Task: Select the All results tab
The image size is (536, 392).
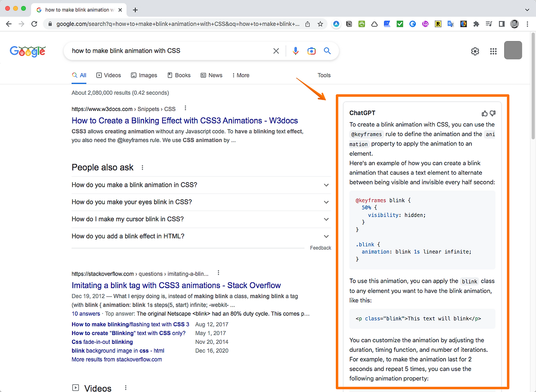Action: 79,75
